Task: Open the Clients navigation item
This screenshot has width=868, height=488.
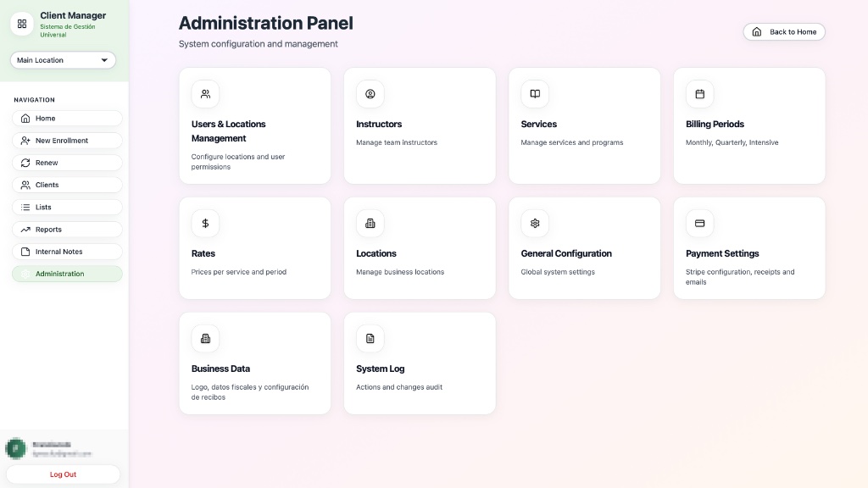Action: pyautogui.click(x=67, y=185)
